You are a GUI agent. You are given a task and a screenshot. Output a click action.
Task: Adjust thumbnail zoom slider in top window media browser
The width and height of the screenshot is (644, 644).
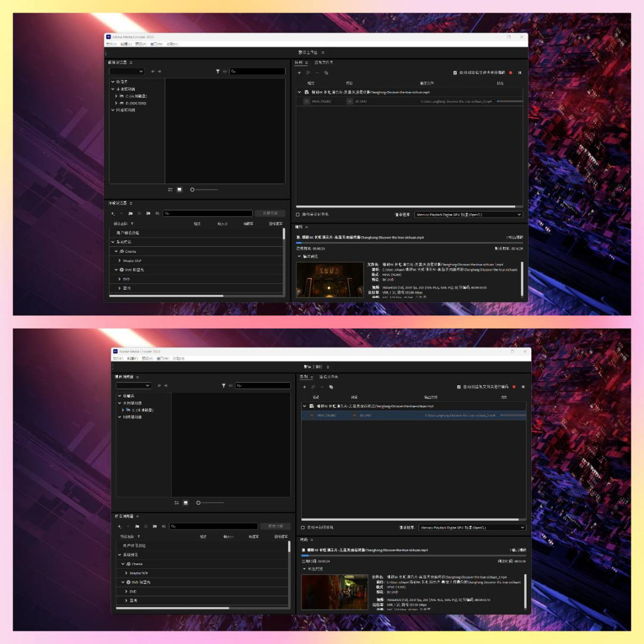click(204, 190)
